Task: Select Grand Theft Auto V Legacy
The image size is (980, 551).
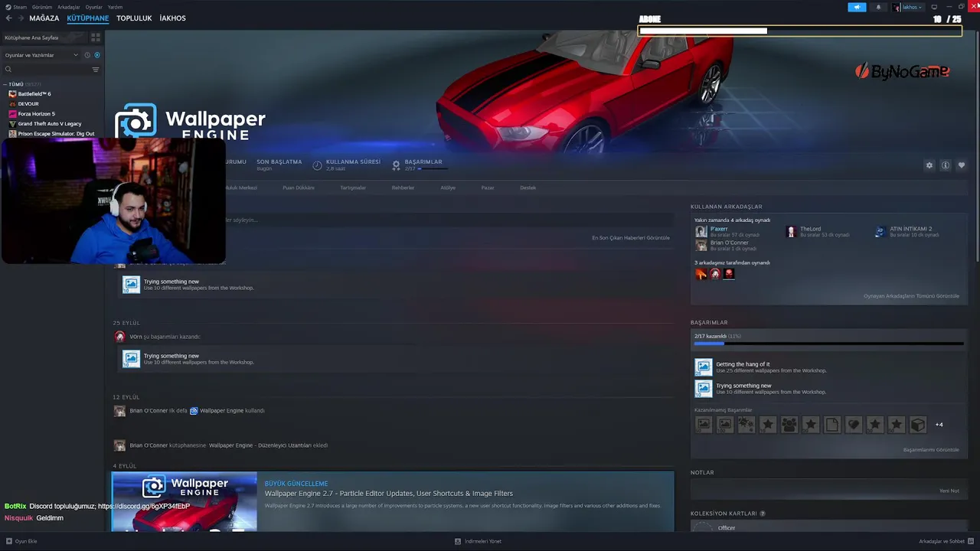Action: (x=49, y=123)
